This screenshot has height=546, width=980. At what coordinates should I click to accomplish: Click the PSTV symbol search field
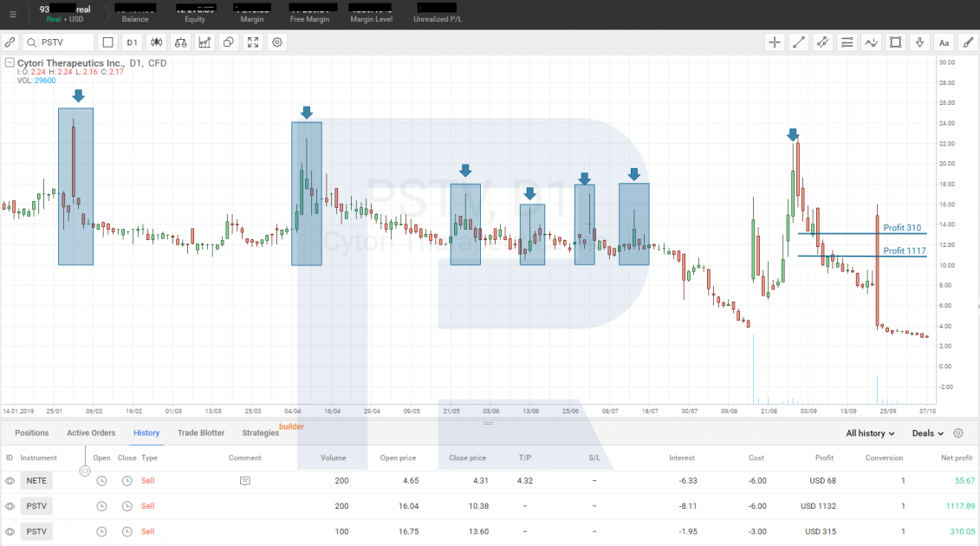[59, 42]
